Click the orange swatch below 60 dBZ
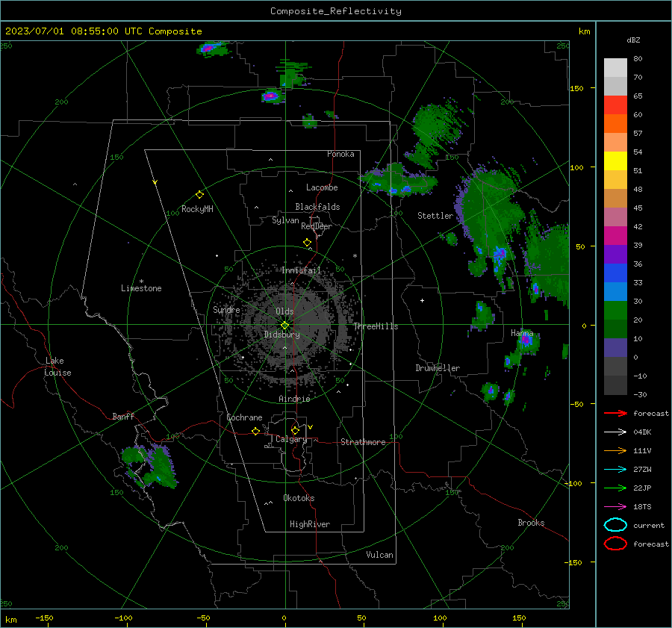 click(x=615, y=124)
